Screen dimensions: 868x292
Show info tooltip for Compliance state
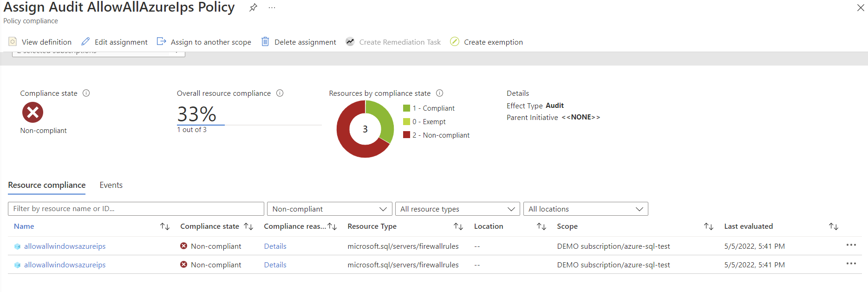click(x=86, y=93)
